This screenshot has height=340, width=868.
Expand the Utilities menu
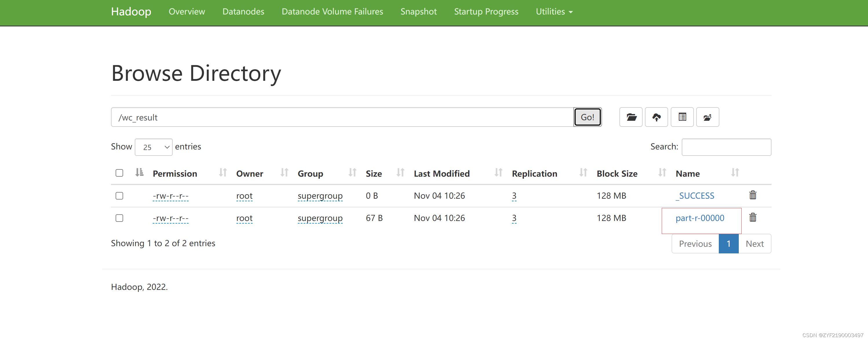pos(554,12)
